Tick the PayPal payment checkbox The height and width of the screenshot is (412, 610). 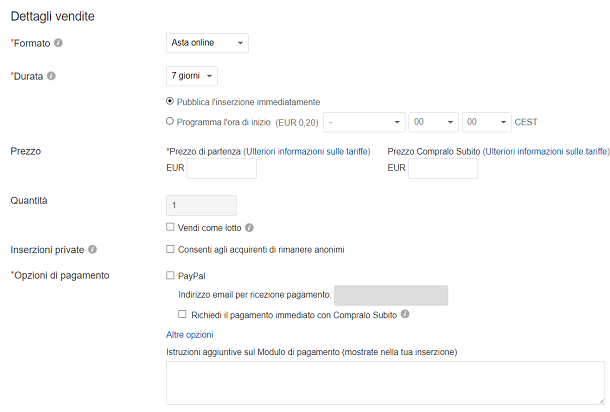click(170, 275)
